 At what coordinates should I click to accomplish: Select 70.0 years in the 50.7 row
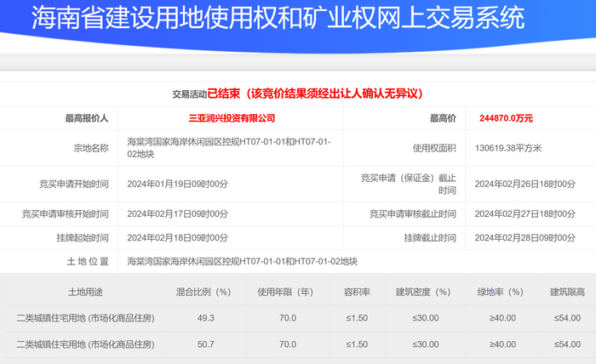(x=288, y=344)
